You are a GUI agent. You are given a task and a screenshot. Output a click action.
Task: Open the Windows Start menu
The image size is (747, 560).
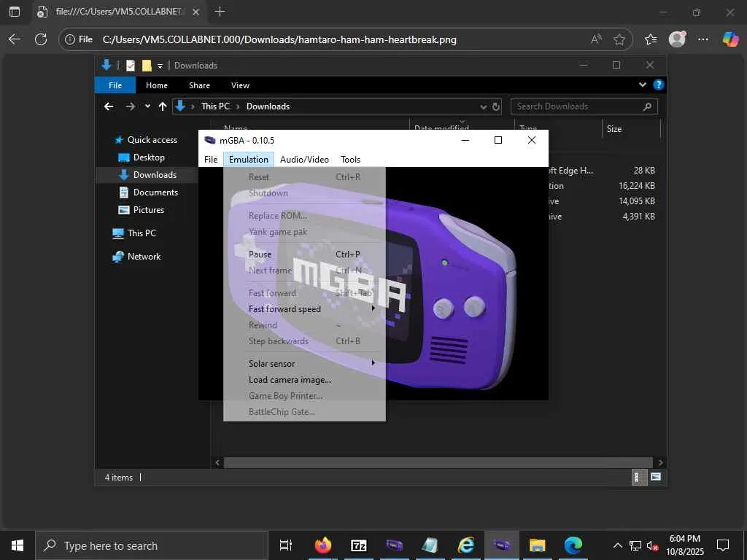(x=18, y=545)
